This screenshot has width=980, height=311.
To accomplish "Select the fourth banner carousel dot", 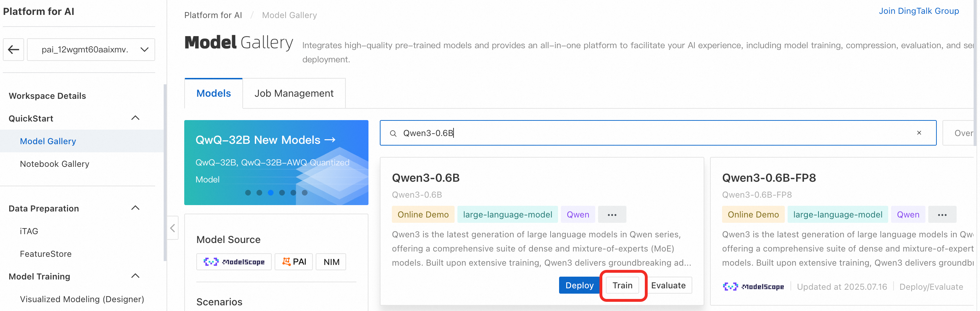I will [282, 193].
